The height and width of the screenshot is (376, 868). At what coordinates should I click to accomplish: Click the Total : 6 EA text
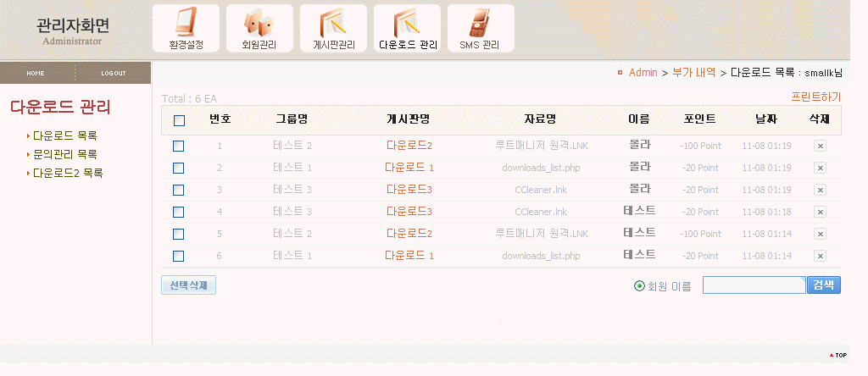(x=189, y=99)
